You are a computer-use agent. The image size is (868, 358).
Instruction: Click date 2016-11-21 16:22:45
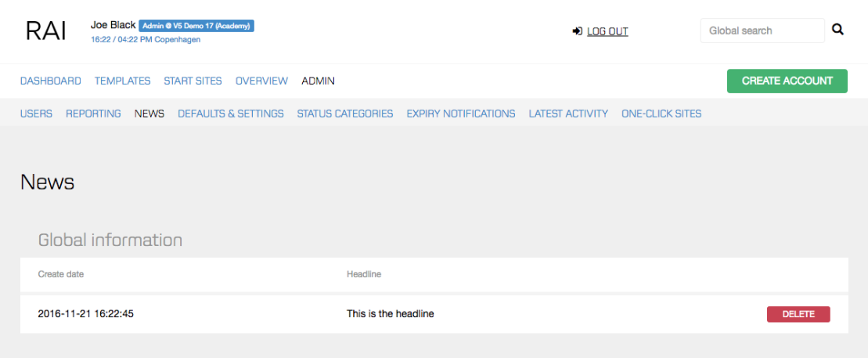[86, 313]
